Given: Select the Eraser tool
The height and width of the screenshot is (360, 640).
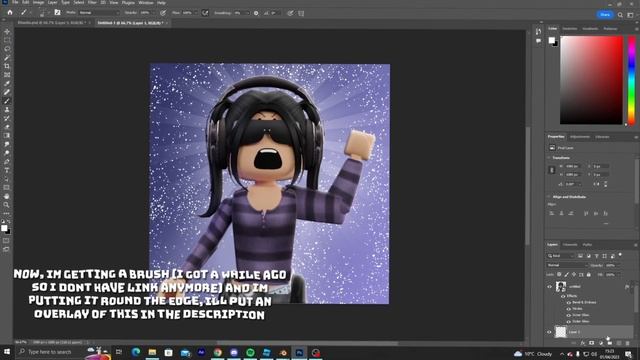Looking at the screenshot, I should 7,127.
